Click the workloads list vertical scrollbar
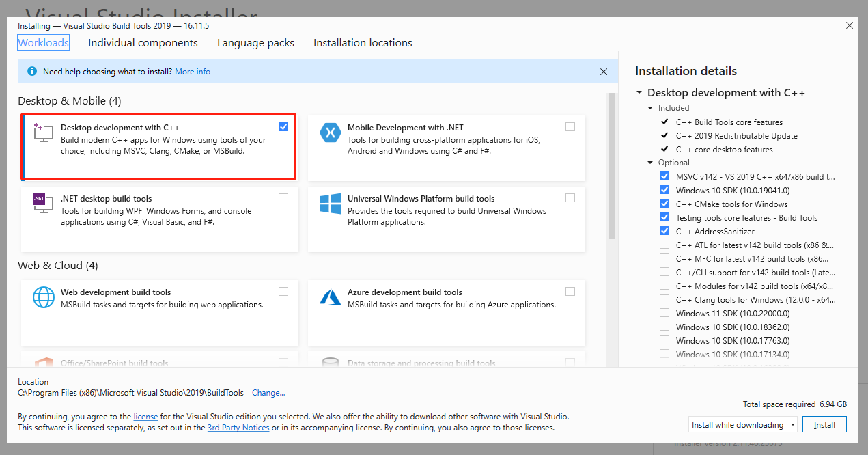 tap(612, 167)
